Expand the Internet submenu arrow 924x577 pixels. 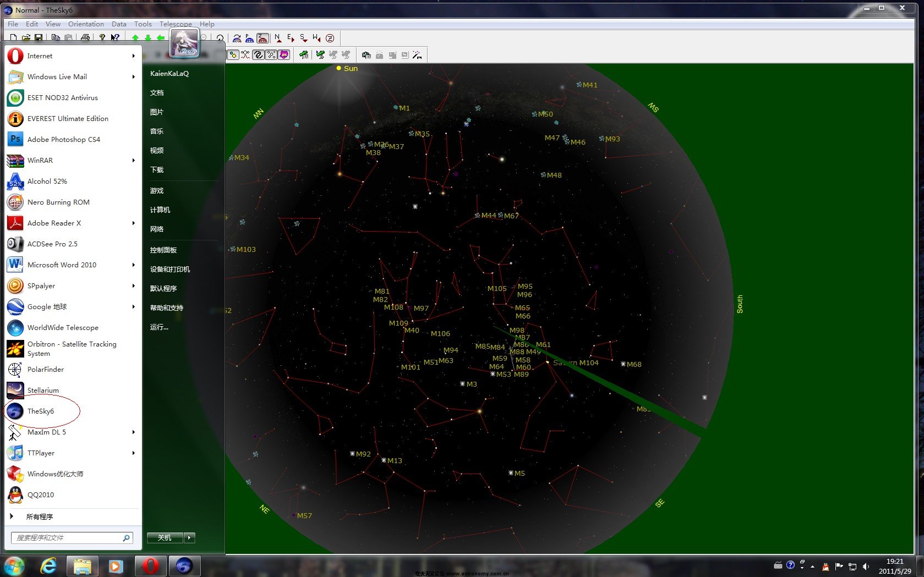point(133,56)
